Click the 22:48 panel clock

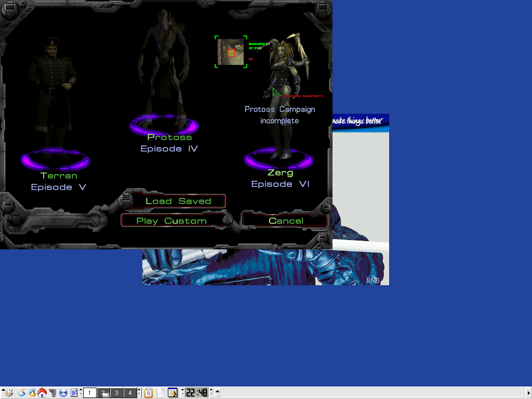(x=197, y=393)
